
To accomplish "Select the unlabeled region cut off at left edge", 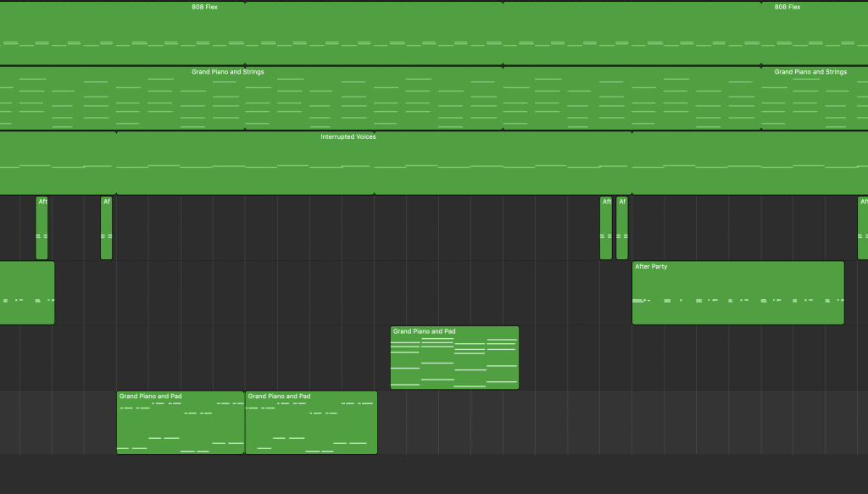I will point(25,292).
